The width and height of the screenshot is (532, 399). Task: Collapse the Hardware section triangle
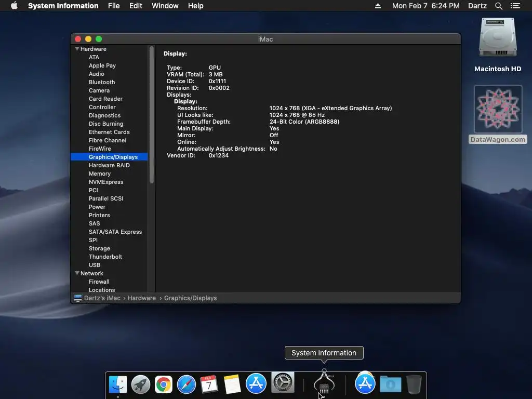pos(77,49)
